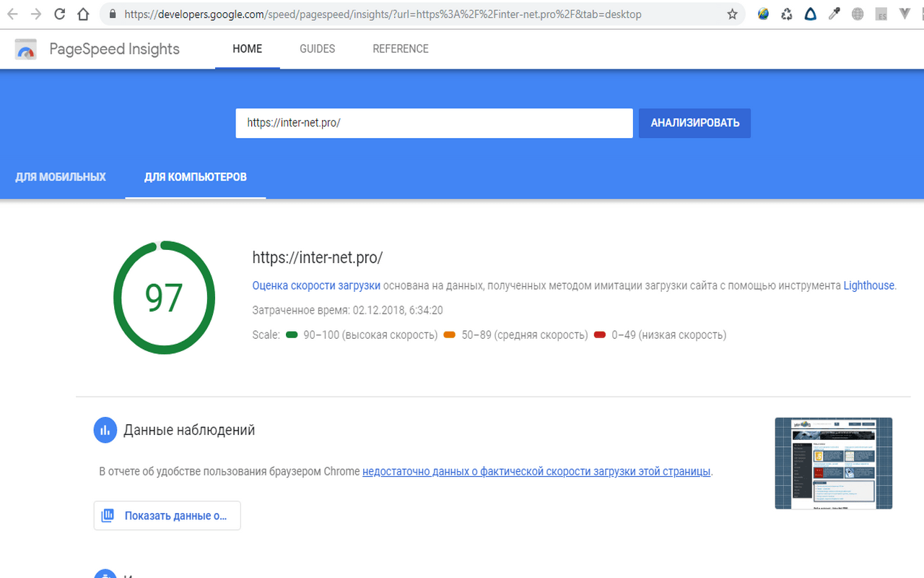The image size is (924, 578).
Task: Click the PageSpeed Insights title text
Action: click(114, 49)
